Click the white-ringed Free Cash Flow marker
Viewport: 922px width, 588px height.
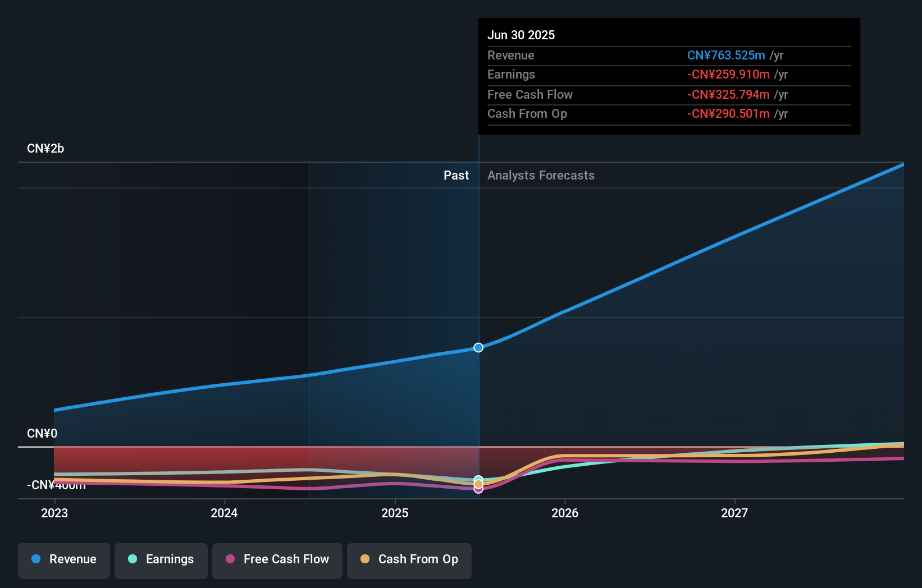(x=478, y=489)
